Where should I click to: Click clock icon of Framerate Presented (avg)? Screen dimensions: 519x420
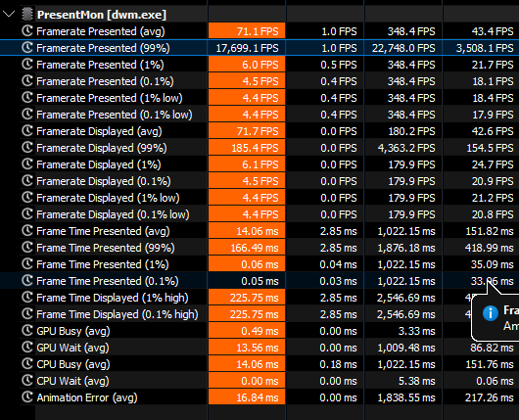click(27, 31)
